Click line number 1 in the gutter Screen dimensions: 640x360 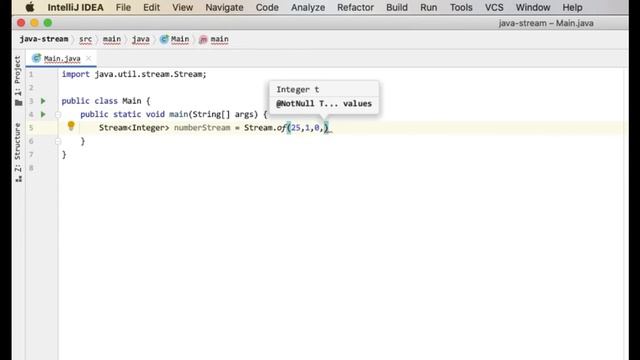(31, 74)
